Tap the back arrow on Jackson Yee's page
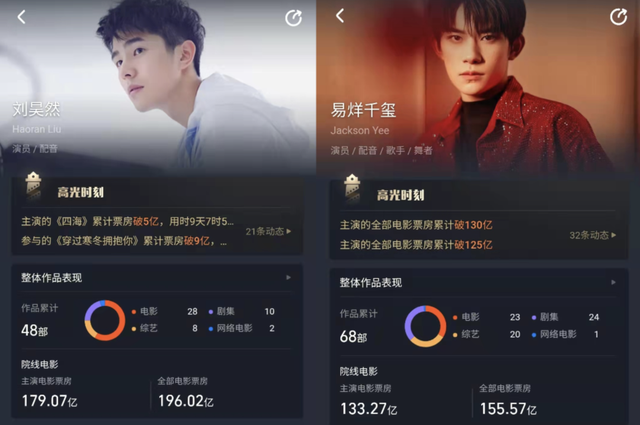Image resolution: width=640 pixels, height=425 pixels. (340, 16)
